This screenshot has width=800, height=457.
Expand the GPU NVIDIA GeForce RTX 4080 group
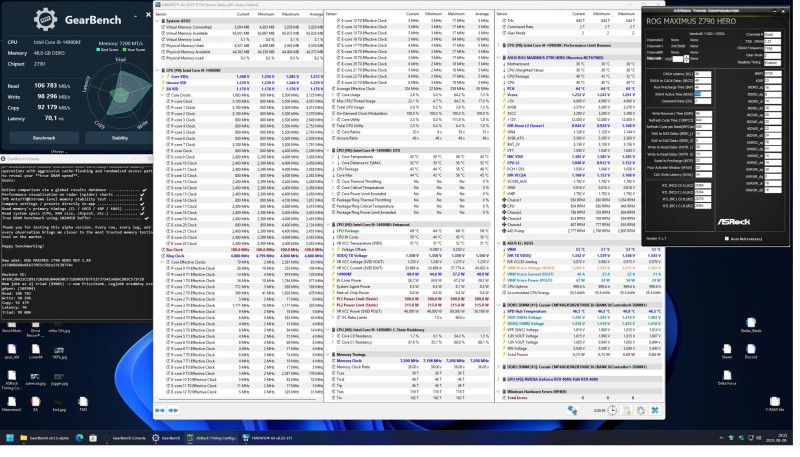[x=498, y=379]
